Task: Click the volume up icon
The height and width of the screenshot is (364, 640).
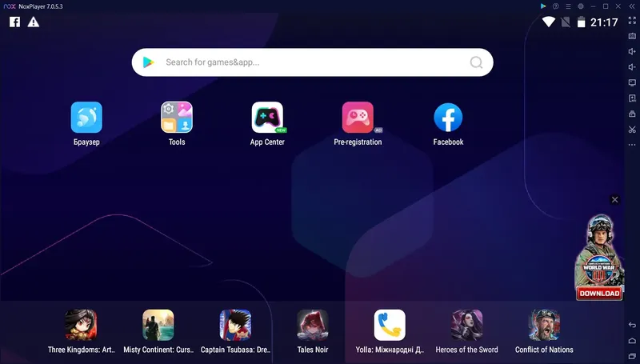Action: [632, 51]
